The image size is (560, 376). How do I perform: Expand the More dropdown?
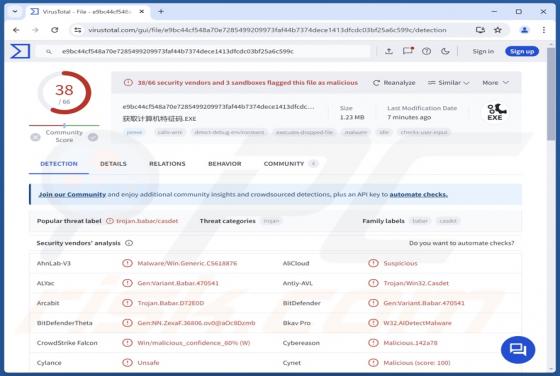tap(495, 83)
